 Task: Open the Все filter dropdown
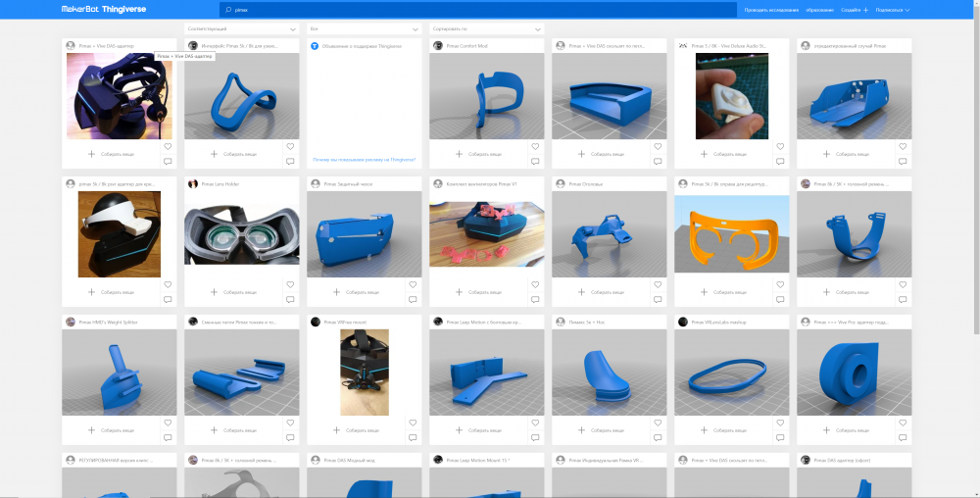point(365,28)
